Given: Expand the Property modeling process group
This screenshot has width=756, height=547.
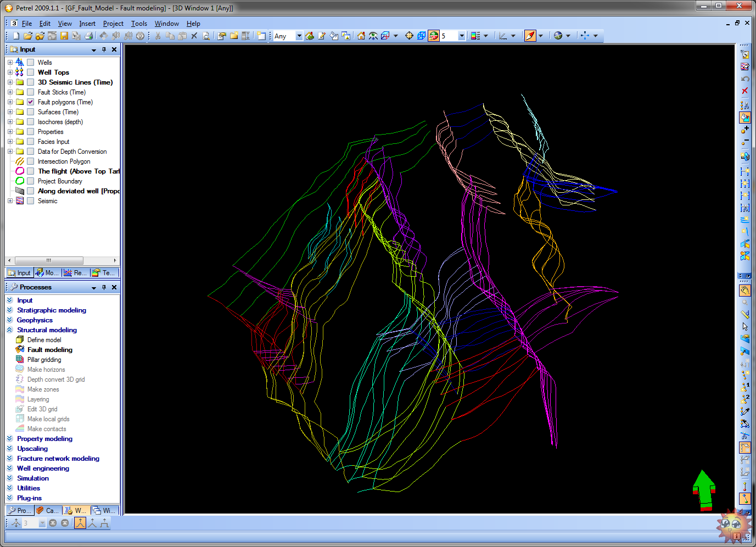Looking at the screenshot, I should (x=9, y=439).
